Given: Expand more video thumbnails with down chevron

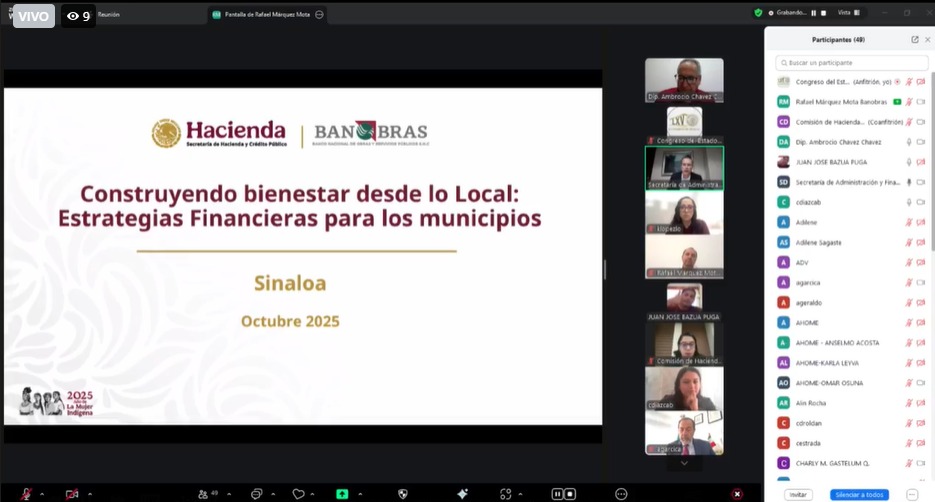Looking at the screenshot, I should coord(684,463).
